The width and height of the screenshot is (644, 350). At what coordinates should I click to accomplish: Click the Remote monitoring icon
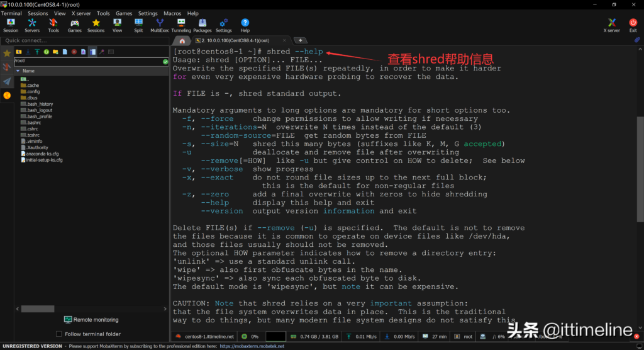pyautogui.click(x=69, y=320)
